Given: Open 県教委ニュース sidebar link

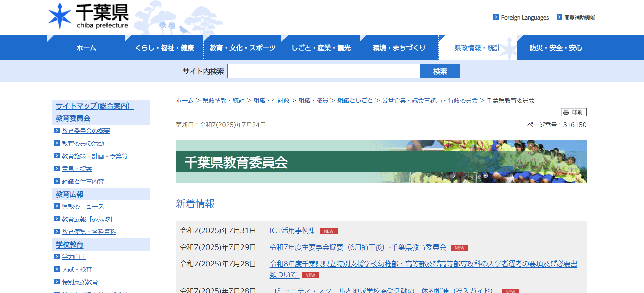Looking at the screenshot, I should pyautogui.click(x=83, y=206).
